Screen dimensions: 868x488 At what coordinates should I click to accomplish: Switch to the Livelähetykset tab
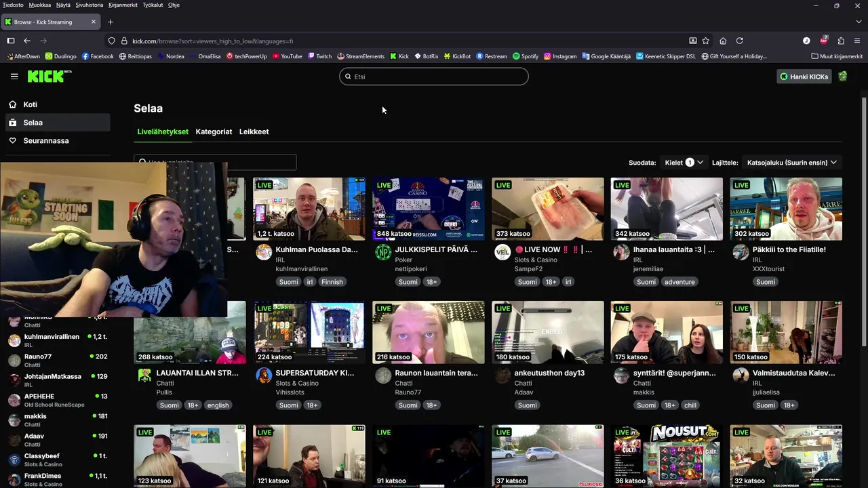(x=163, y=131)
